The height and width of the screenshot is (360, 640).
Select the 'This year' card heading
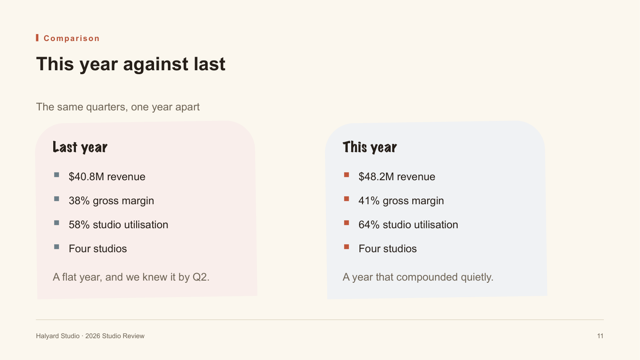coord(370,147)
